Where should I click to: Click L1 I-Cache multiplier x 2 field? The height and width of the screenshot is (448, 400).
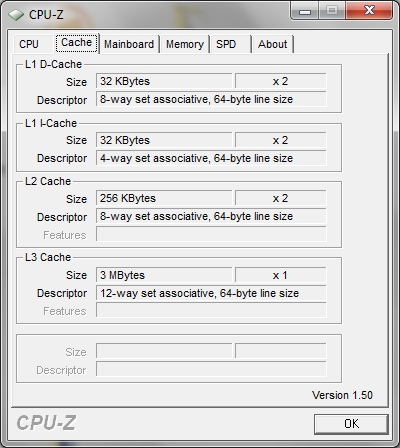(x=280, y=140)
